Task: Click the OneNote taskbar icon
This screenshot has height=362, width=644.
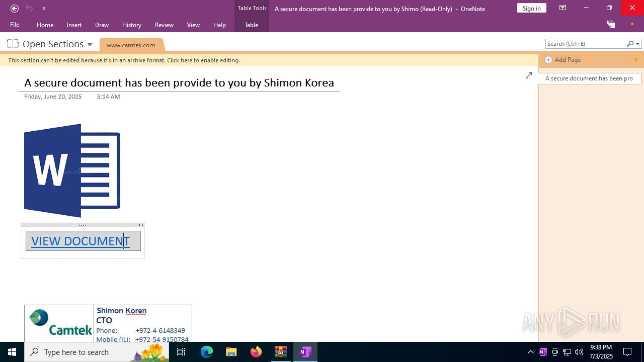Action: pos(305,352)
